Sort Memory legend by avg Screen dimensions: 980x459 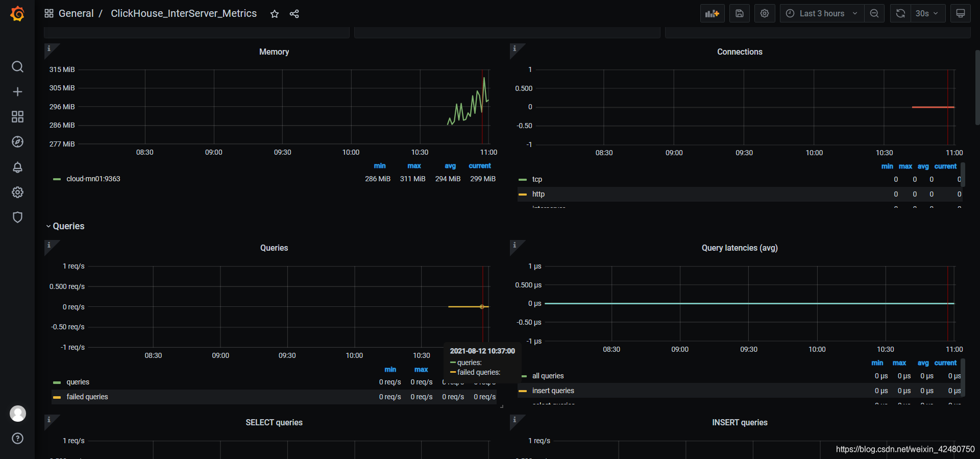click(x=450, y=166)
